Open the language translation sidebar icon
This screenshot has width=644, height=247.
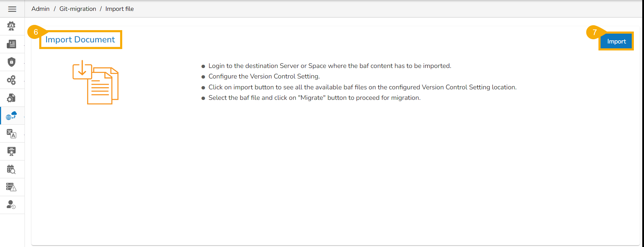click(12, 133)
